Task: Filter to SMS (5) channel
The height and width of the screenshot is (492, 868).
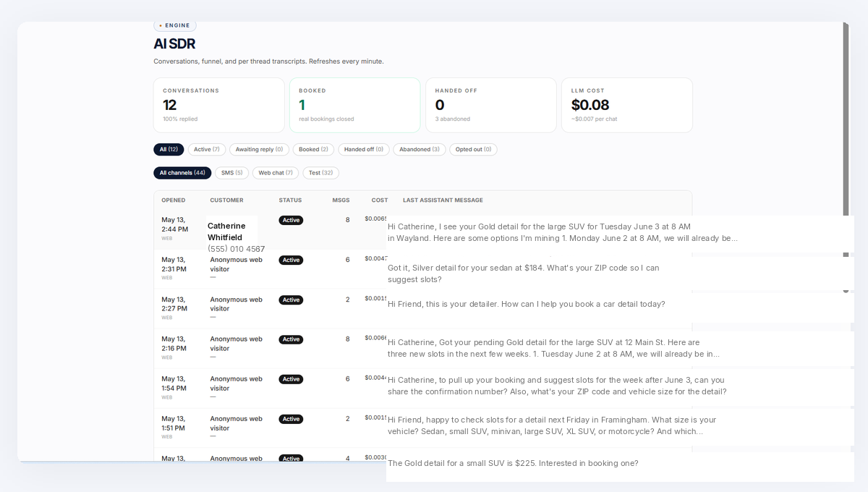Action: coord(231,173)
